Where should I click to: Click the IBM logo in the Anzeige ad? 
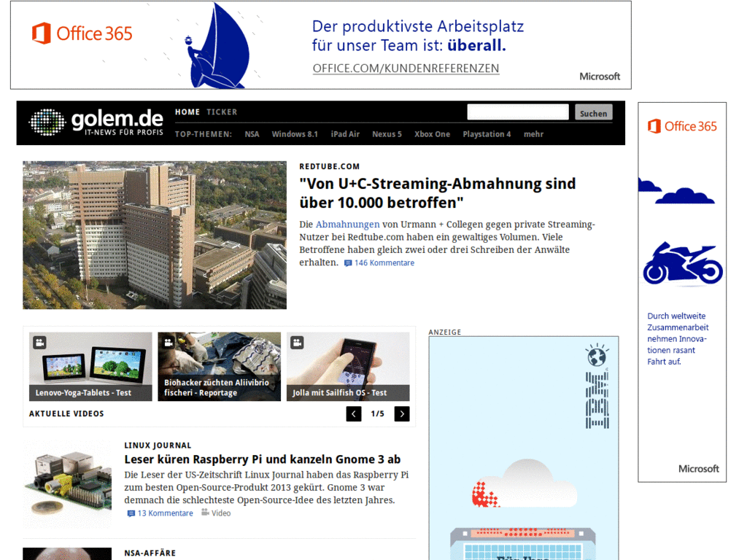coord(597,400)
